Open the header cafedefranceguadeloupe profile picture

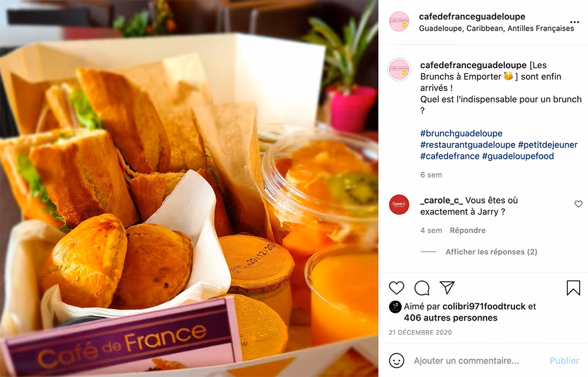[399, 22]
